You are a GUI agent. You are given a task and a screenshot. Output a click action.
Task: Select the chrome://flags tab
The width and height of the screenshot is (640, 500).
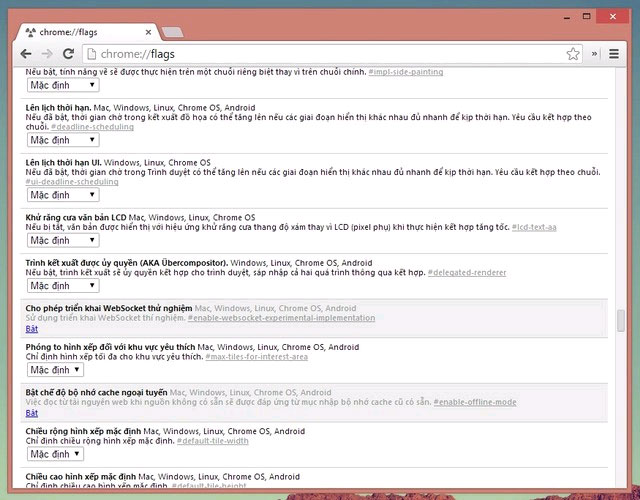tap(87, 32)
